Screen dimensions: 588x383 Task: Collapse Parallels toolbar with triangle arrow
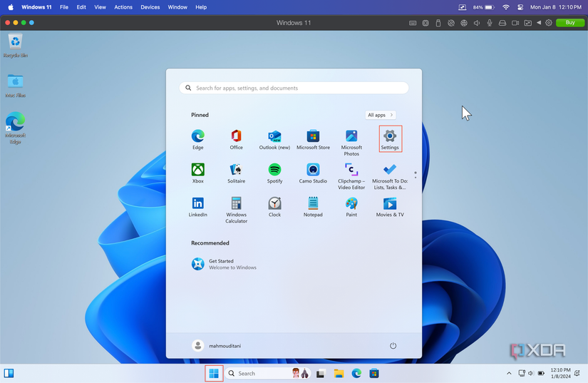click(539, 23)
